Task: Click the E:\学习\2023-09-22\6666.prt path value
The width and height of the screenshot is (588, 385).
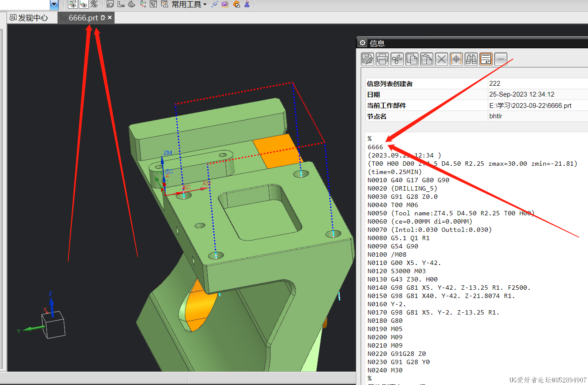Action: click(x=530, y=105)
